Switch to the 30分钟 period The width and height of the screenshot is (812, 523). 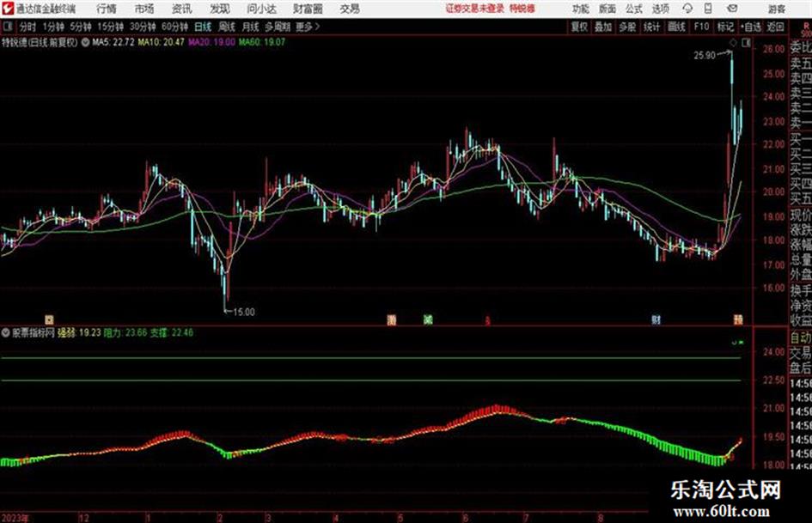click(x=143, y=27)
